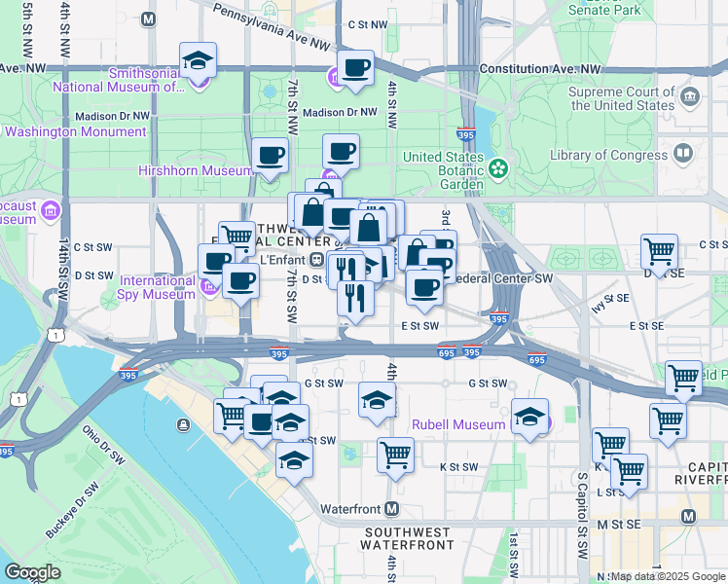Select Library of Congress text label
Viewport: 728px width, 584px height.
coord(608,155)
